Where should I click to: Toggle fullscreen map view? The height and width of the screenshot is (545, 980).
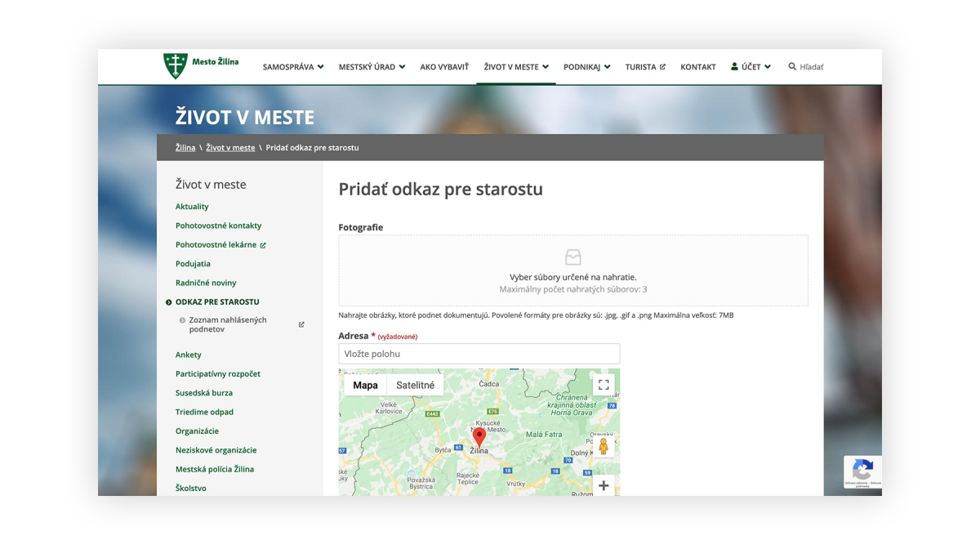click(x=604, y=385)
